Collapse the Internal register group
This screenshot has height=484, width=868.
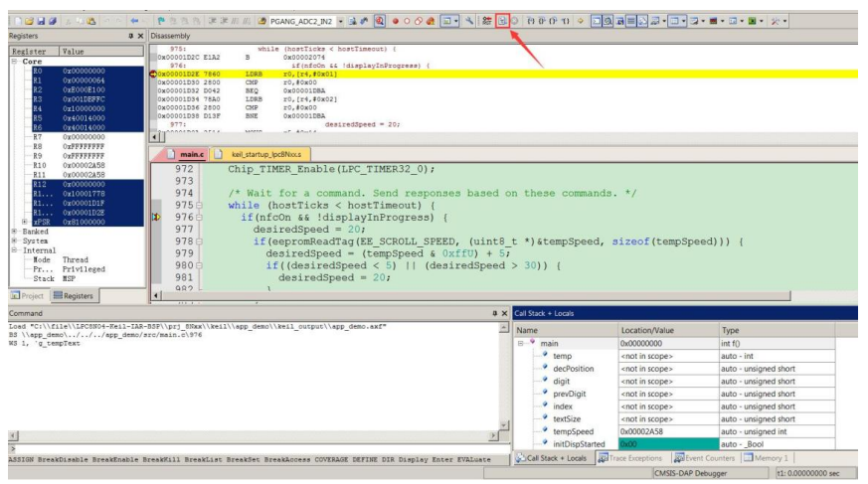click(x=15, y=250)
